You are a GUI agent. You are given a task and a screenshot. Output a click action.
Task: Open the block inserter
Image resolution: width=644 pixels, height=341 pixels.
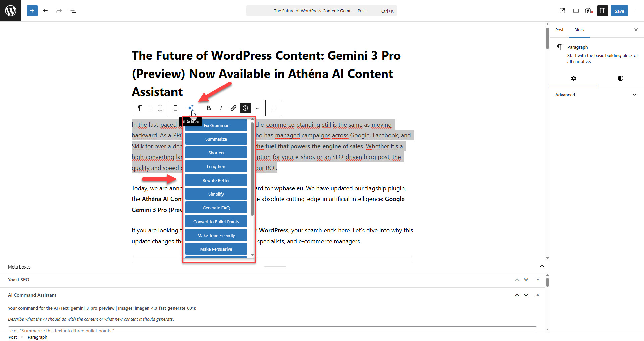32,11
